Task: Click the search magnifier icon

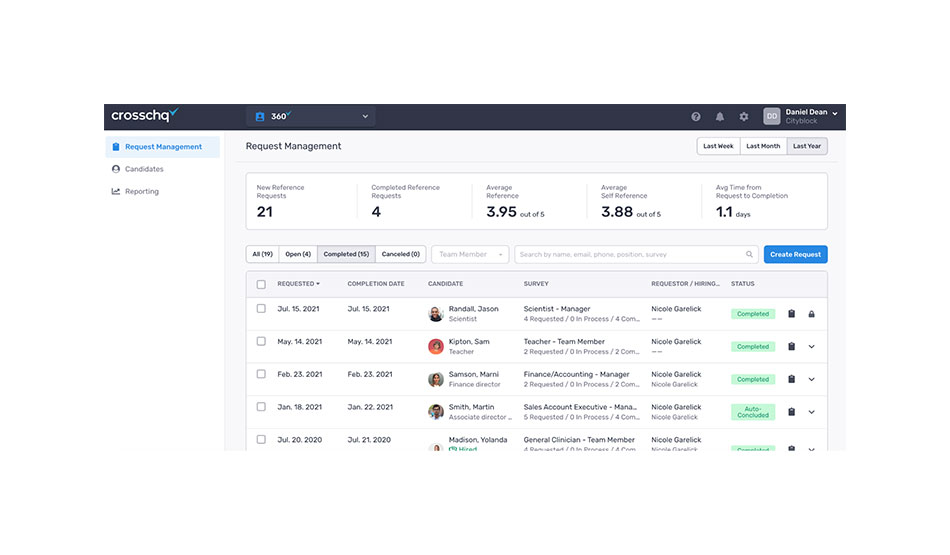Action: (x=749, y=255)
